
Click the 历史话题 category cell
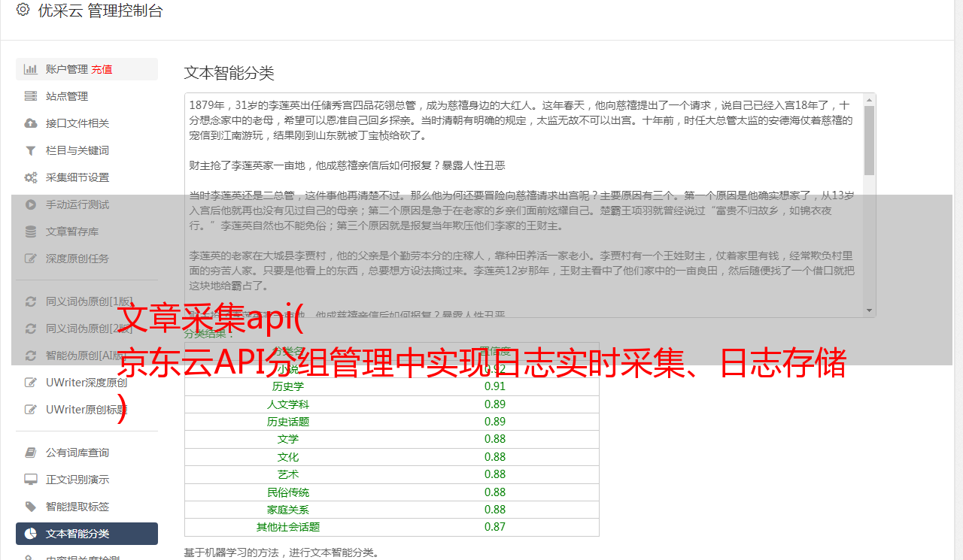click(288, 422)
